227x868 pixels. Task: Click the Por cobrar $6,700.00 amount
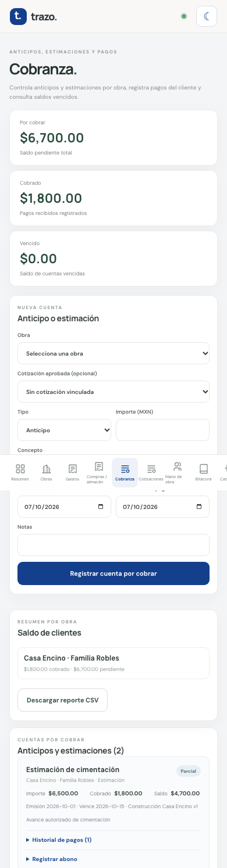click(x=52, y=138)
